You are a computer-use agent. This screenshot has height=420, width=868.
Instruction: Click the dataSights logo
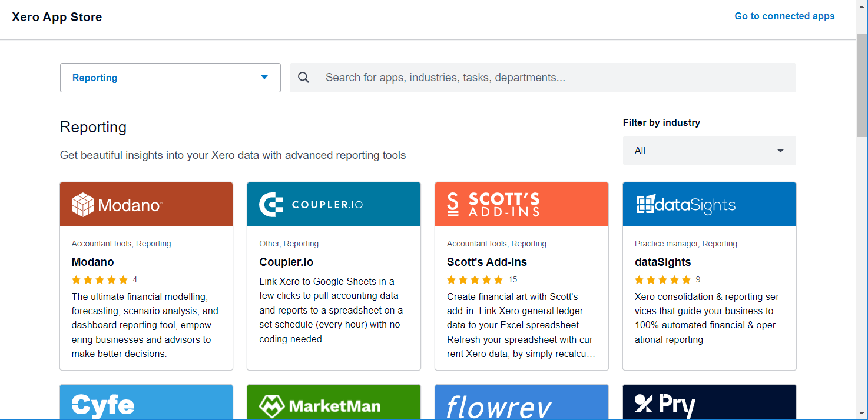[x=708, y=204]
